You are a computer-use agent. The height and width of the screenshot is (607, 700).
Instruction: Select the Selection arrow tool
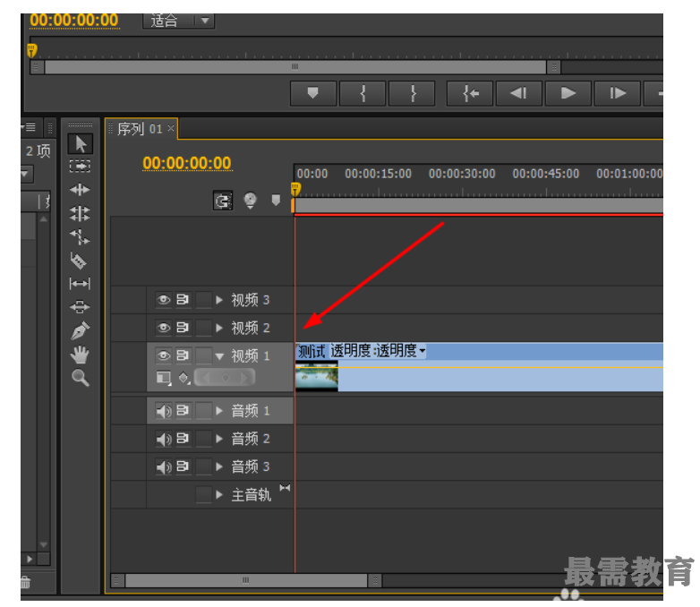(x=81, y=144)
